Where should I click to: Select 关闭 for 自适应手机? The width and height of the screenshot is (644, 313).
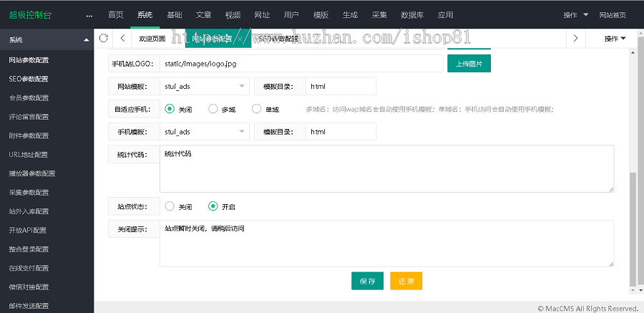pyautogui.click(x=178, y=109)
